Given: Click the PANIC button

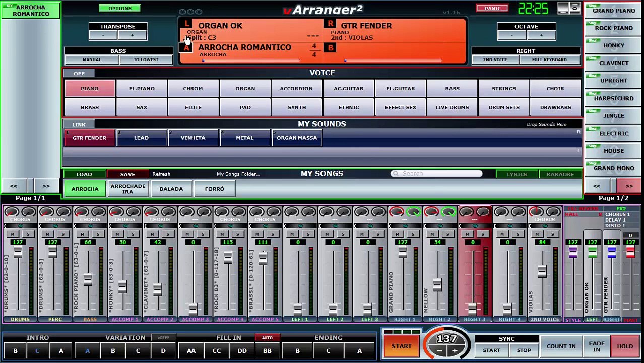Looking at the screenshot, I should tap(492, 8).
